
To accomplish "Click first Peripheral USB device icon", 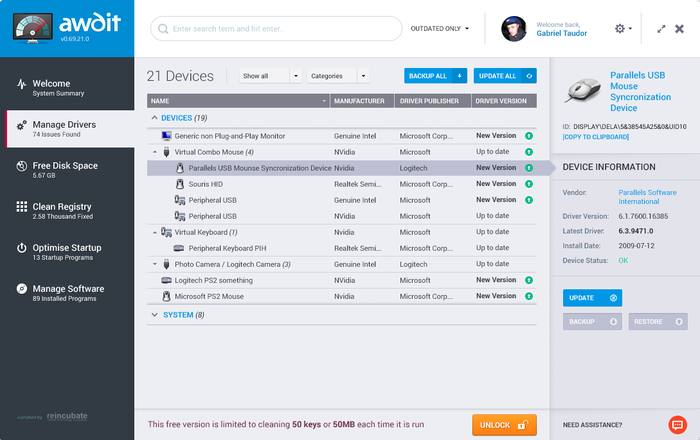I will tap(180, 200).
